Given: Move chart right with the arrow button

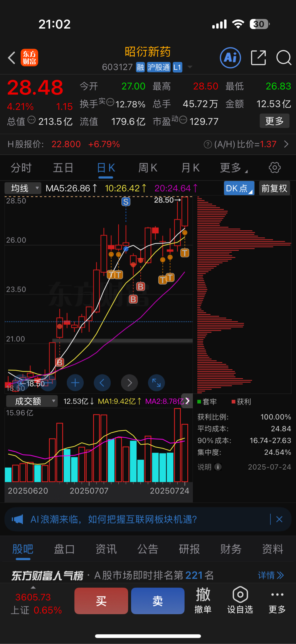Looking at the screenshot, I should pos(129,383).
